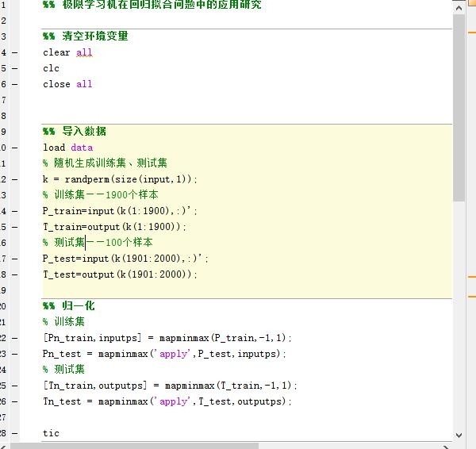Image resolution: width=476 pixels, height=449 pixels.
Task: Click the '% 训练集' comment under 归一化
Action: point(63,321)
